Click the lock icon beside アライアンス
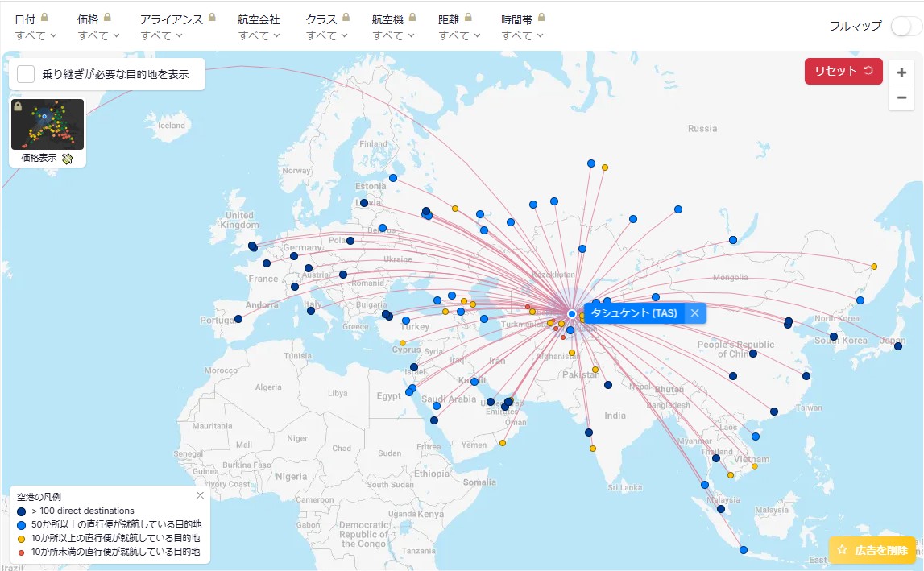This screenshot has width=924, height=571. [x=212, y=18]
